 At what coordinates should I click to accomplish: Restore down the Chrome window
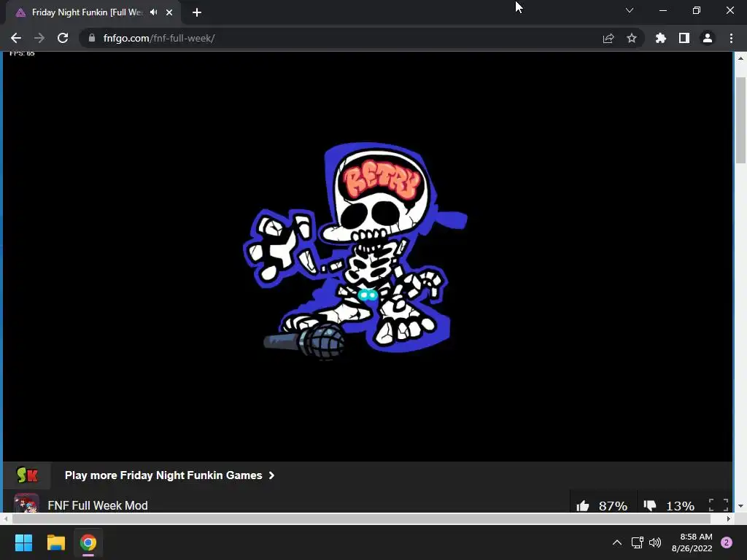point(697,10)
